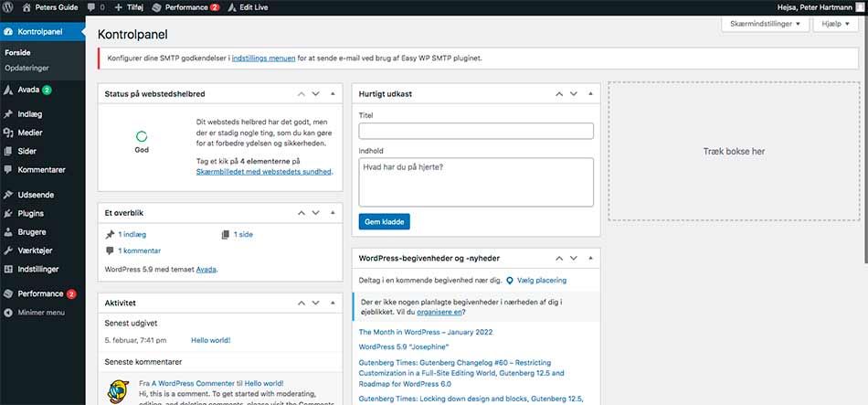Open the 1 side link
The width and height of the screenshot is (868, 405).
coord(243,234)
